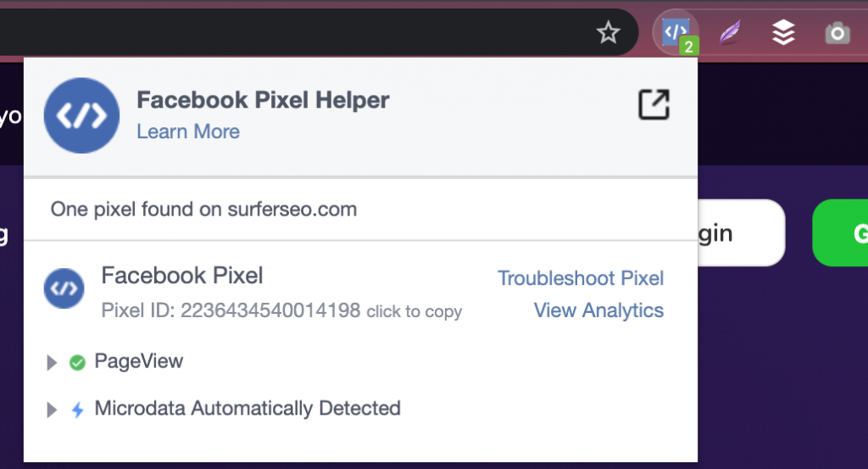
Task: Click the small Facebook Pixel icon
Action: click(x=64, y=289)
